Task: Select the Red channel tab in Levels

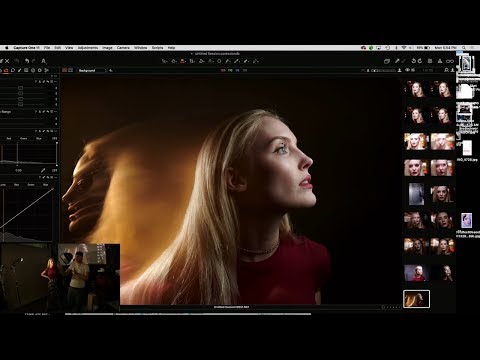Action: click(x=9, y=138)
